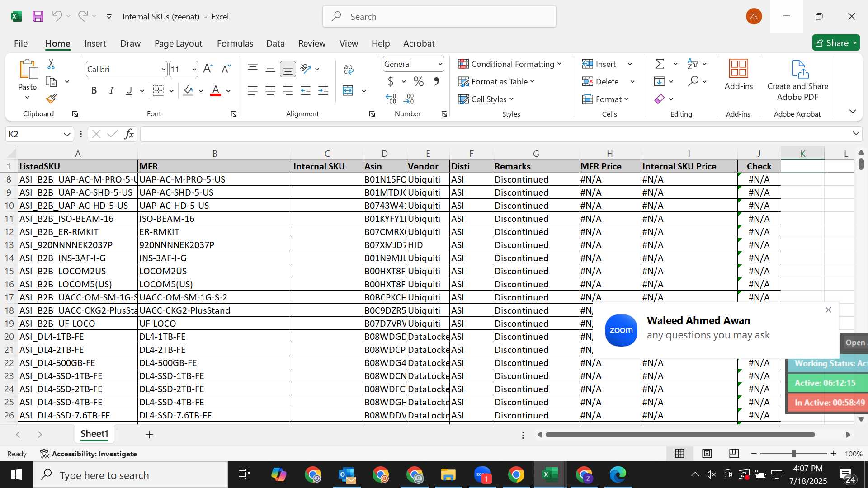The width and height of the screenshot is (868, 488).
Task: Click the Increase Indent icon
Action: [x=323, y=91]
